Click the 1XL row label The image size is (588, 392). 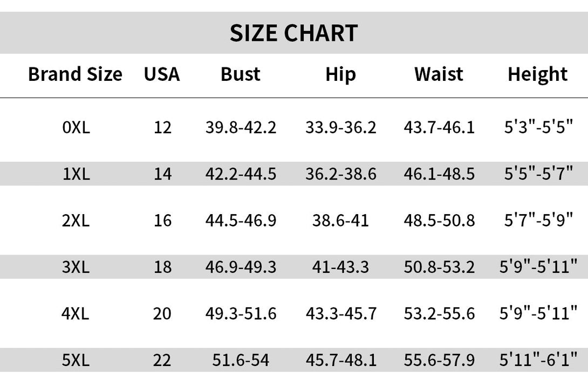click(x=76, y=174)
